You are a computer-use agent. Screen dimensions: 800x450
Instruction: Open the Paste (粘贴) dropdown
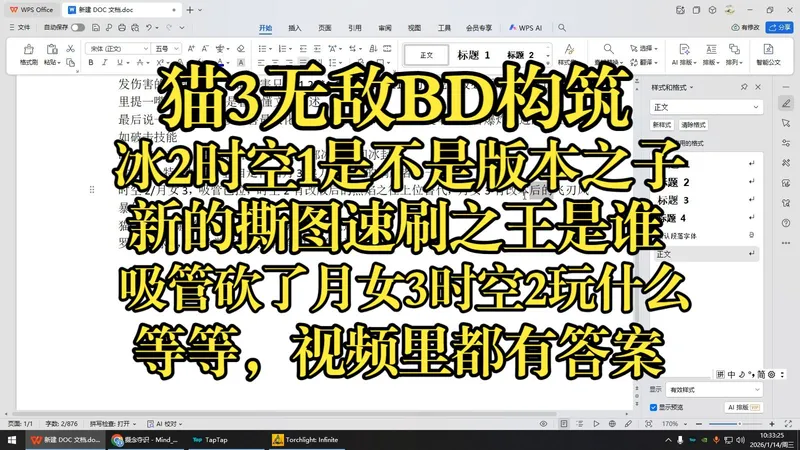52,62
